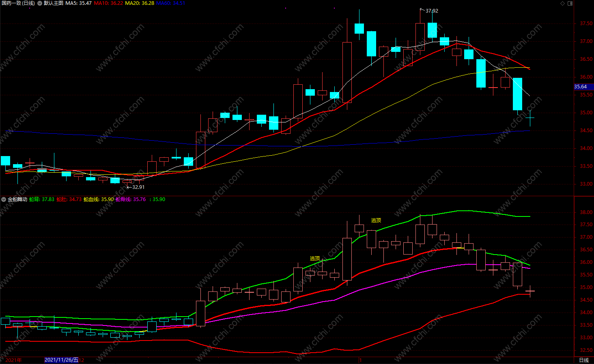This screenshot has width=594, height=364.
Task: Click the 2021年 year label on timeline
Action: click(14, 360)
